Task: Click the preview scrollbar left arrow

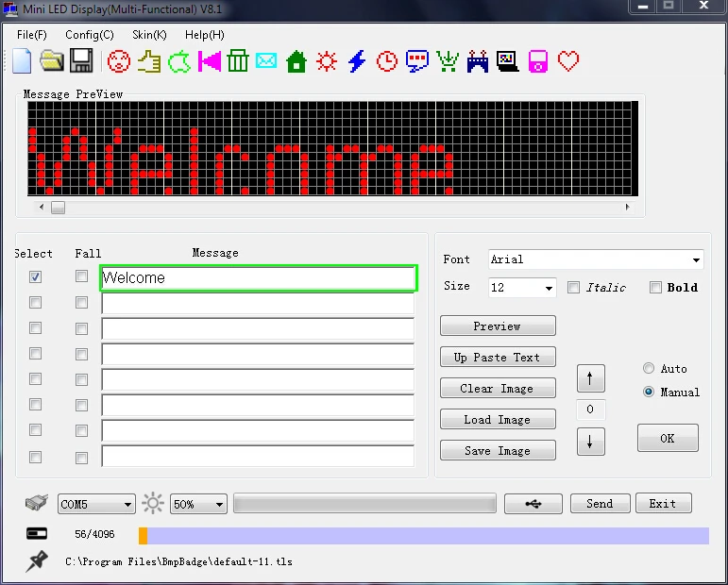Action: pyautogui.click(x=42, y=207)
